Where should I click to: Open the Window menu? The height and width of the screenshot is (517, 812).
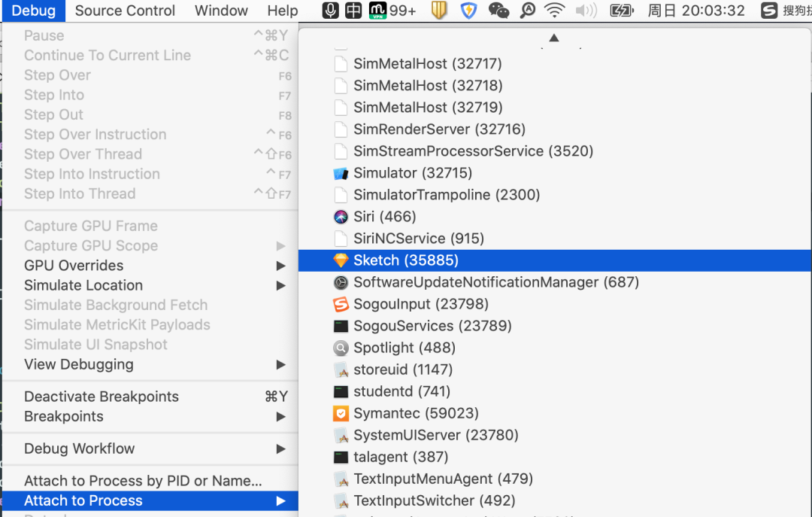coord(221,11)
